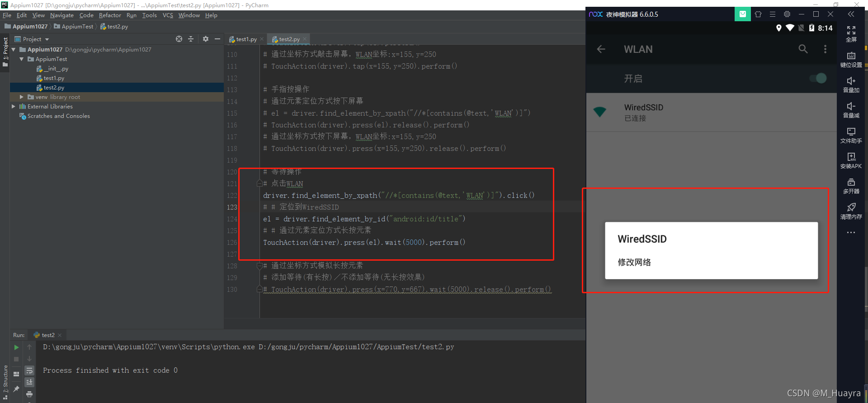
Task: Click the fold marker on line 128
Action: click(259, 266)
